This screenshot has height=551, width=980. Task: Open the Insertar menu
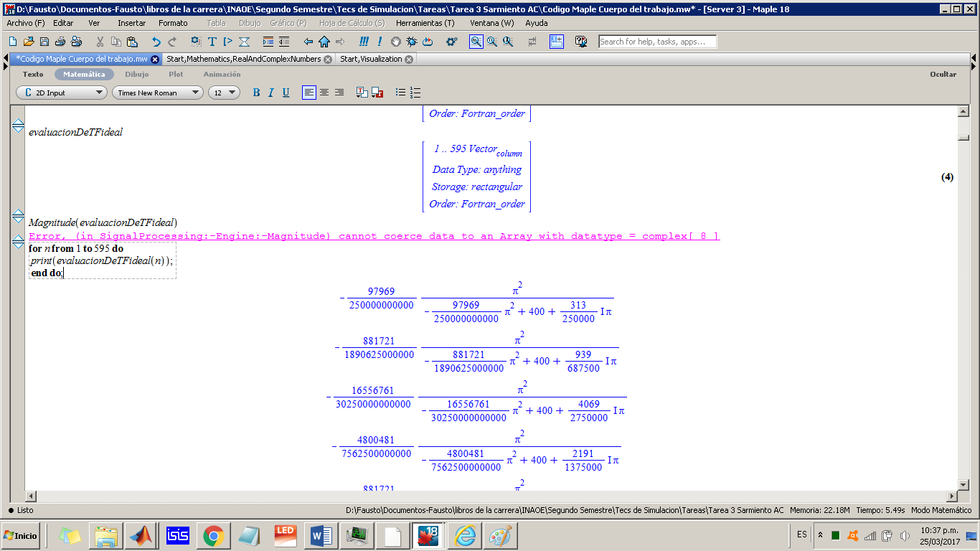pyautogui.click(x=131, y=23)
